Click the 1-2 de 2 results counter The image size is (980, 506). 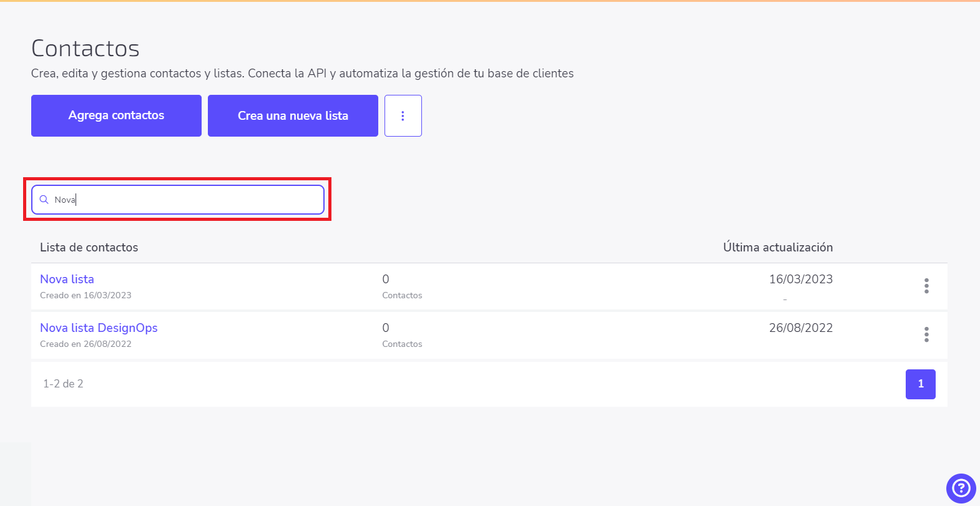(x=63, y=384)
